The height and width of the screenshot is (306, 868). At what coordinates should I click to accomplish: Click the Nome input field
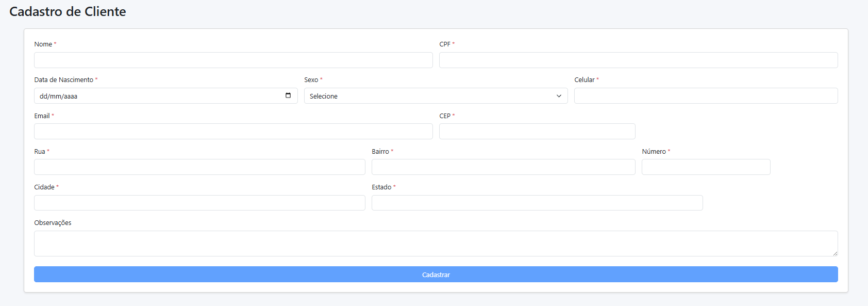[x=233, y=60]
